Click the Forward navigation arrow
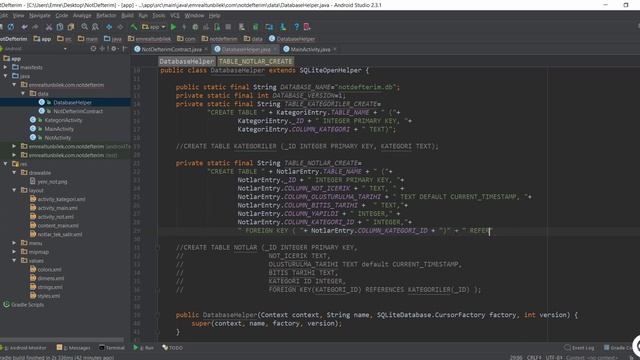This screenshot has height=360, width=640. click(x=120, y=27)
